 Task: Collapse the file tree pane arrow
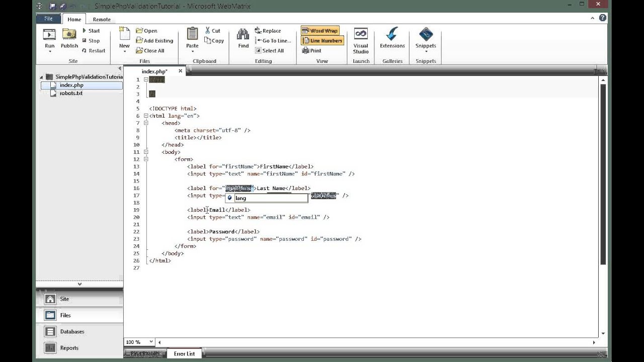(x=120, y=68)
